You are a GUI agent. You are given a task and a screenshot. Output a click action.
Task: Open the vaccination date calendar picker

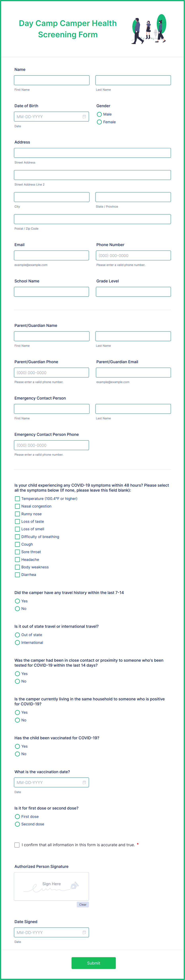click(85, 783)
